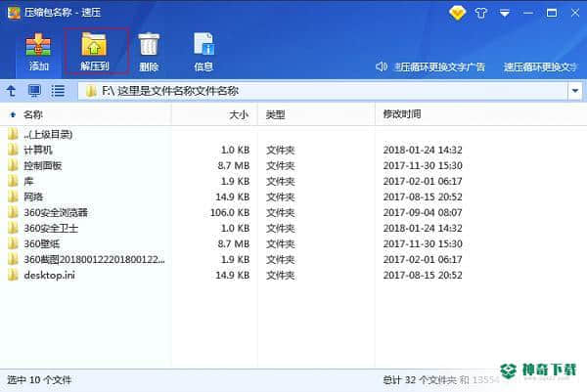Viewport: 587px width, 392px height.
Task: Click the address path field F:\ 这里是文件名称
Action: tap(323, 91)
